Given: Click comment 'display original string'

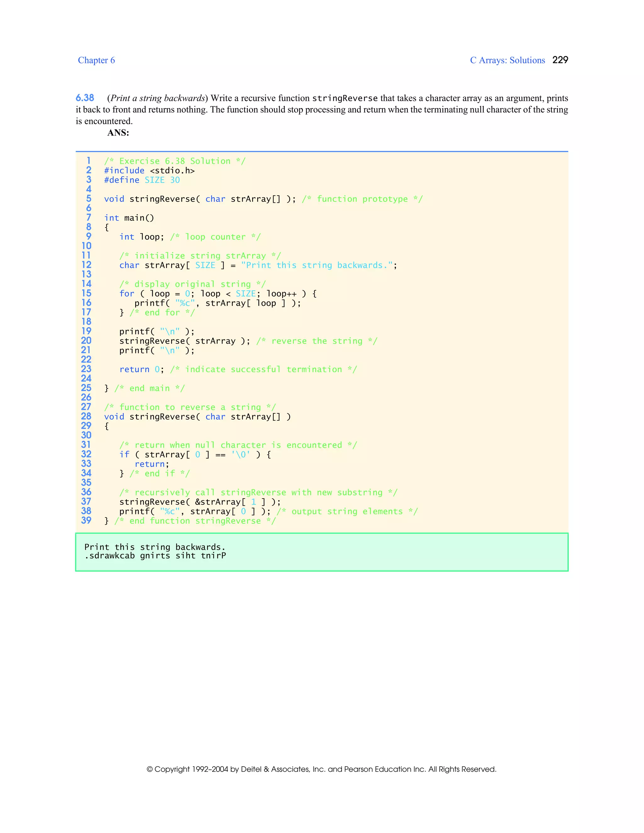Looking at the screenshot, I should [192, 284].
